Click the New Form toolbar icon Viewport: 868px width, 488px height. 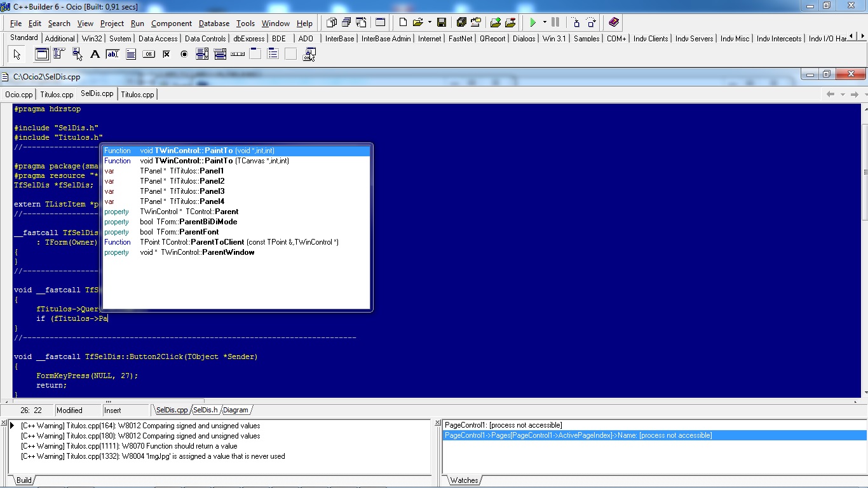(380, 23)
